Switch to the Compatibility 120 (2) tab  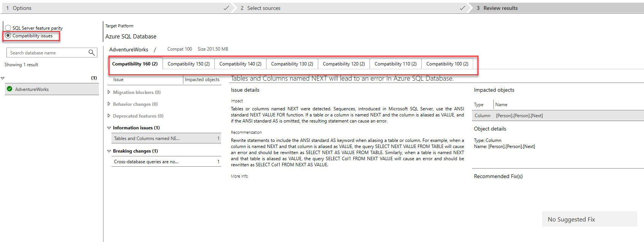pyautogui.click(x=344, y=64)
